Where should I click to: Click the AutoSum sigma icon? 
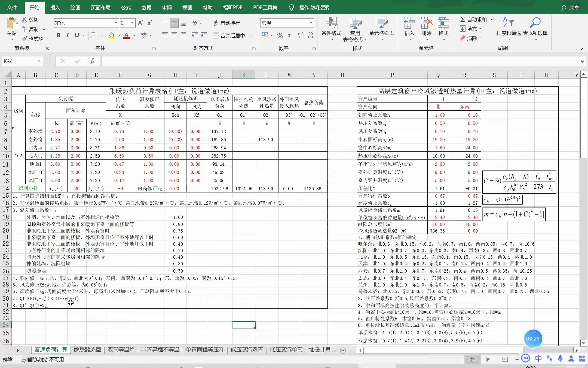pos(463,19)
